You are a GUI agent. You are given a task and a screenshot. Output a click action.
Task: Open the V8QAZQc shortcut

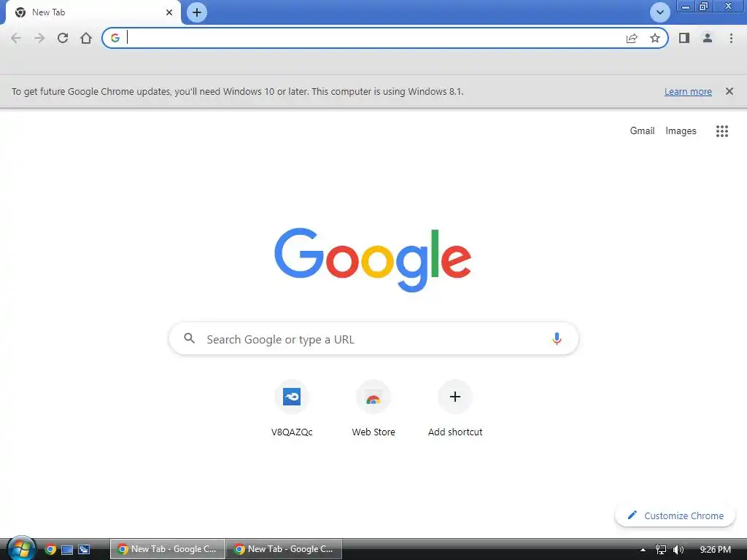[292, 408]
